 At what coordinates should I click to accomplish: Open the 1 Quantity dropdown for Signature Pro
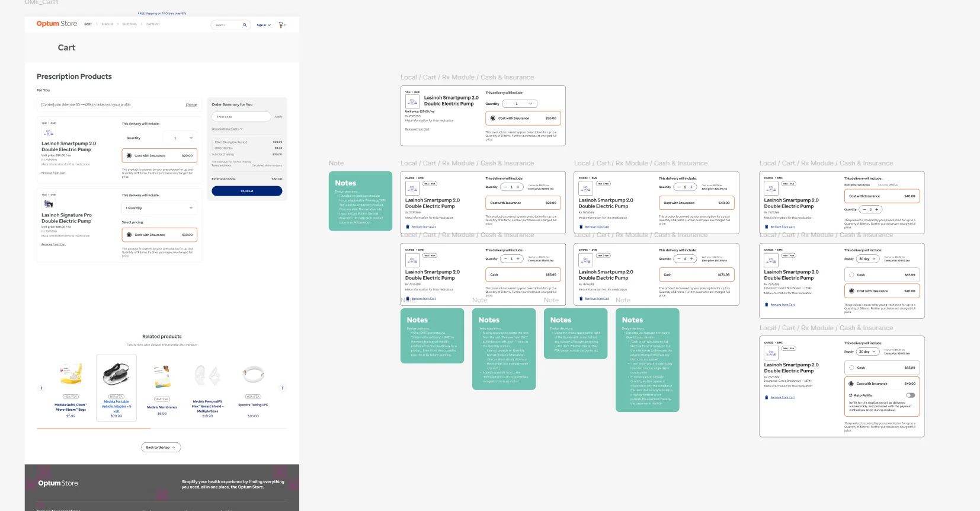tap(159, 208)
